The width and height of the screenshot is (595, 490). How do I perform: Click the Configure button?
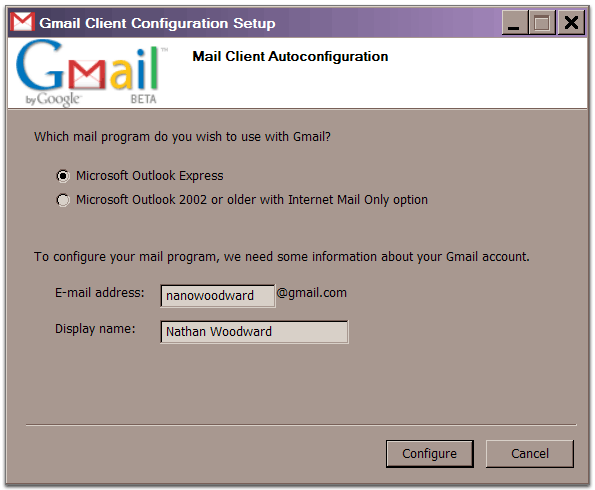(430, 454)
